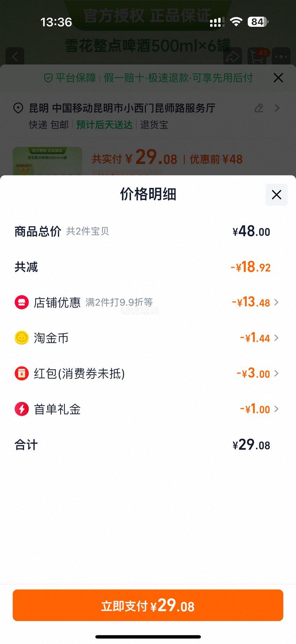
Task: Tap the 店铺优惠 red shop icon
Action: click(x=21, y=302)
